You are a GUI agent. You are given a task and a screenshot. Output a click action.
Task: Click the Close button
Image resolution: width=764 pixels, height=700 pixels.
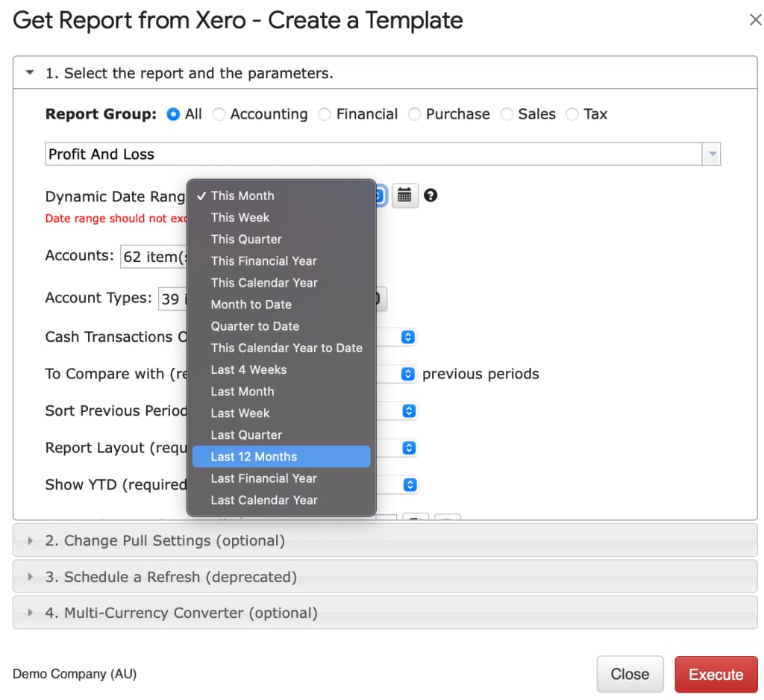tap(630, 674)
